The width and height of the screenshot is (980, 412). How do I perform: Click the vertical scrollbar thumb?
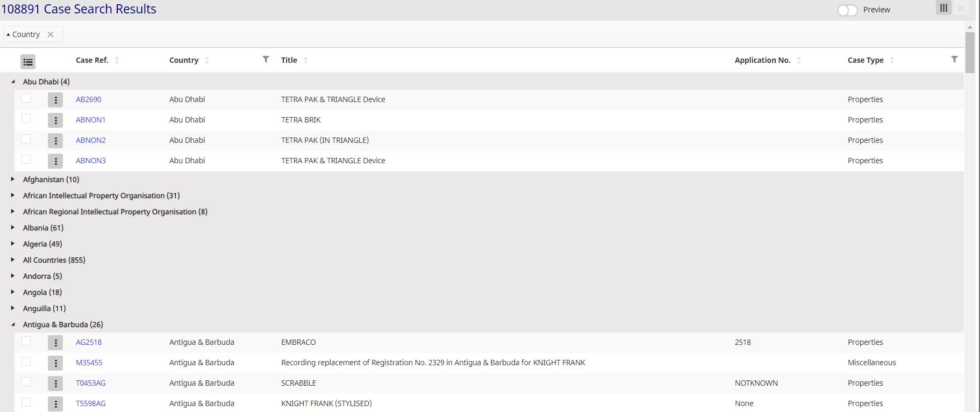(x=970, y=52)
